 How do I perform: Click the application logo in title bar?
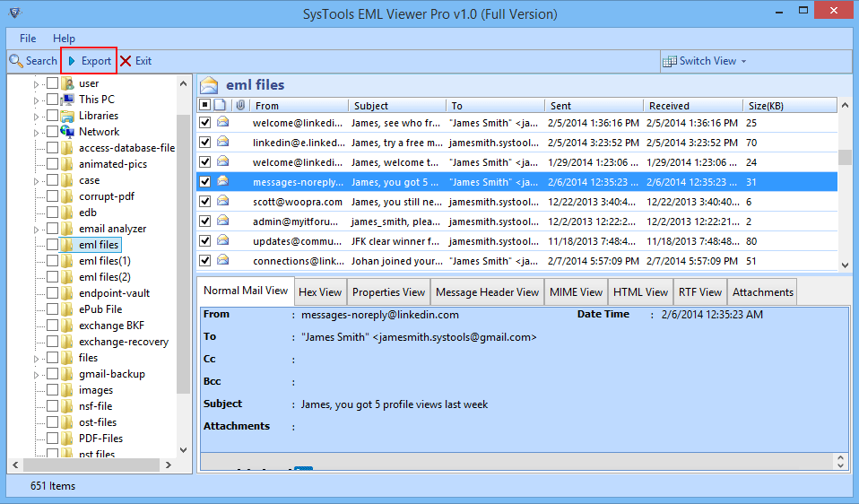[14, 13]
